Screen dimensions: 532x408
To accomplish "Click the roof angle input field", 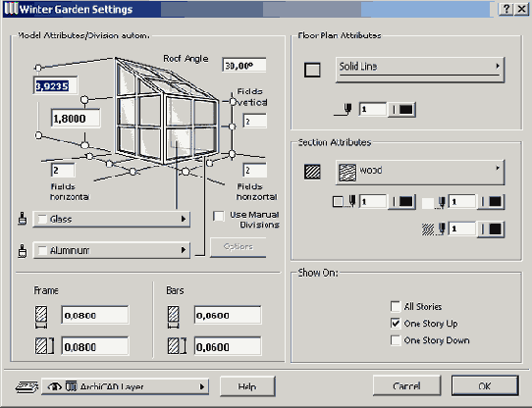I will point(244,65).
